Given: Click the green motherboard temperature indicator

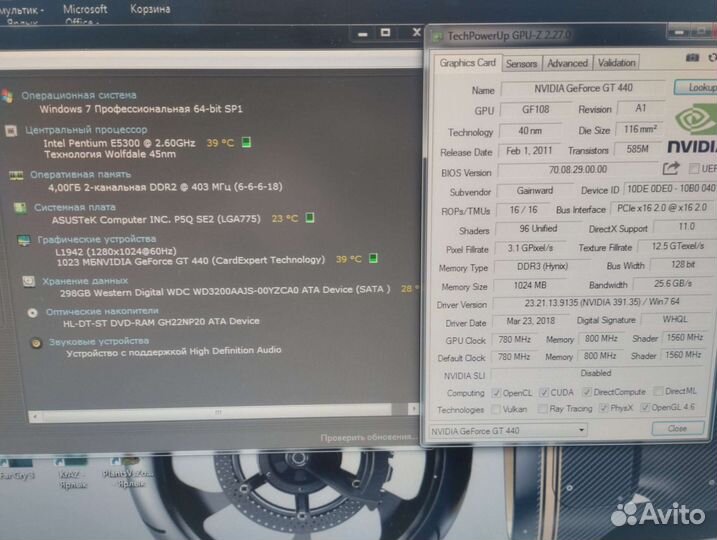Looking at the screenshot, I should click(310, 218).
